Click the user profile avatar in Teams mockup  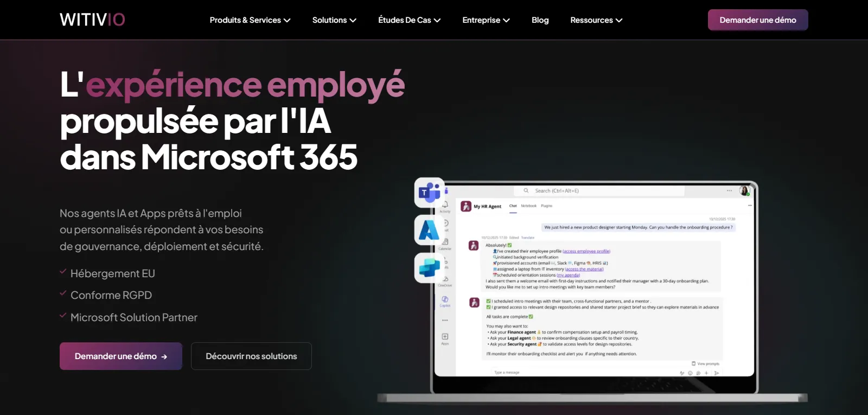pos(744,190)
